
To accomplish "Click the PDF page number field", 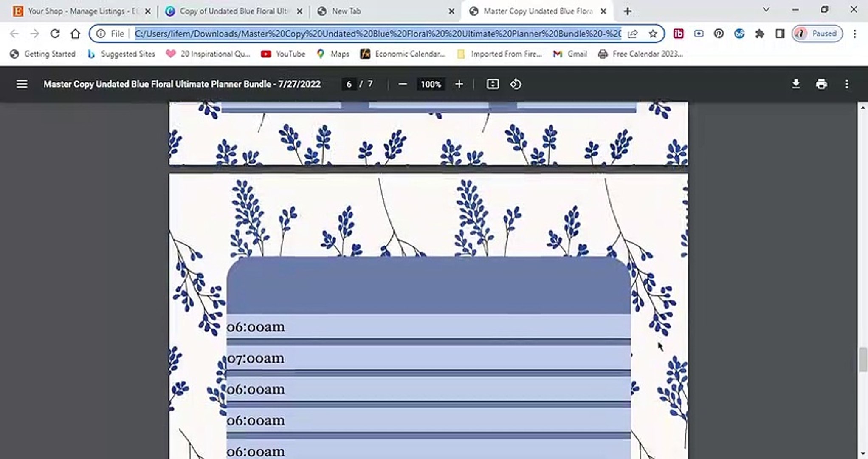I will tap(349, 84).
